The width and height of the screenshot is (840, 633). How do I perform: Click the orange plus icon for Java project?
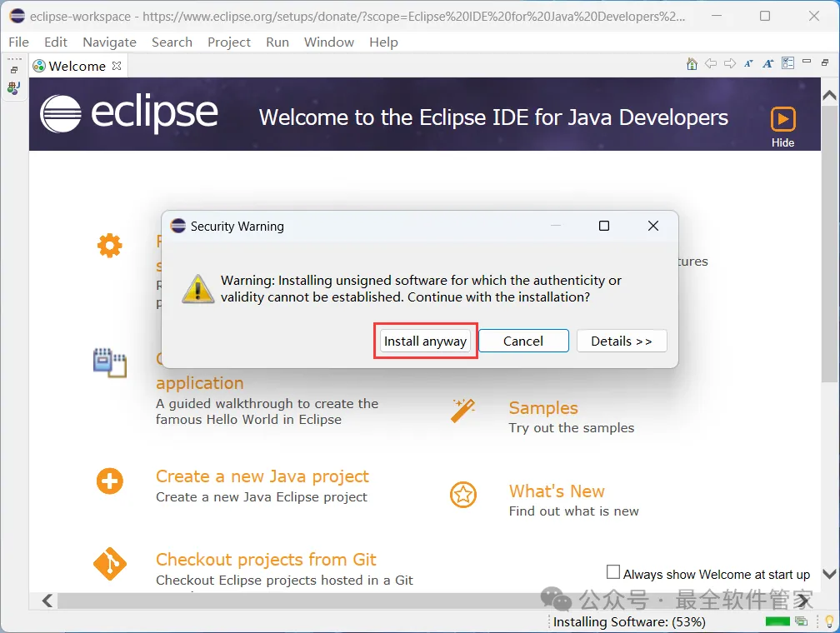pos(110,481)
